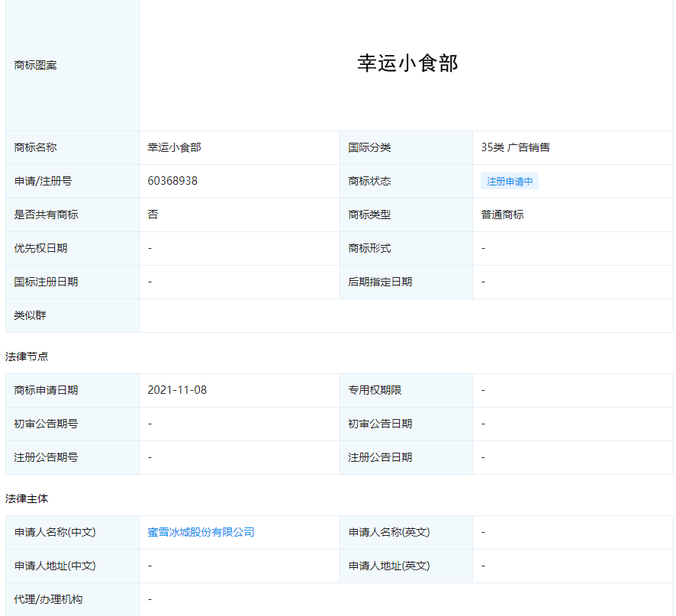The height and width of the screenshot is (616, 676).
Task: Click the 商标名称 row label
Action: [x=31, y=147]
